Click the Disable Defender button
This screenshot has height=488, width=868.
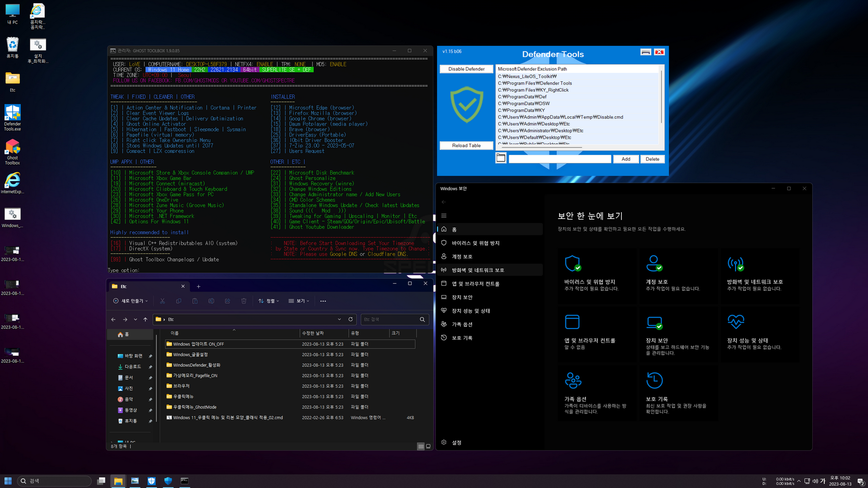click(466, 69)
